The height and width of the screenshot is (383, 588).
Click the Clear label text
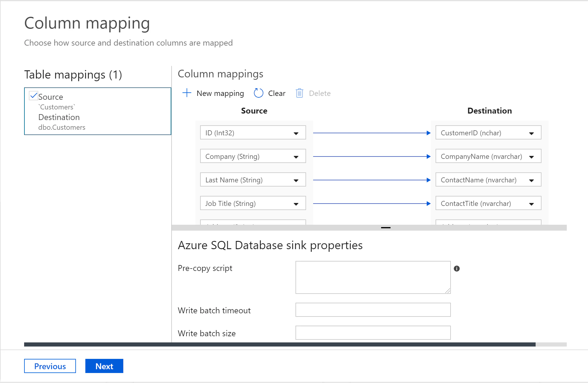(277, 93)
